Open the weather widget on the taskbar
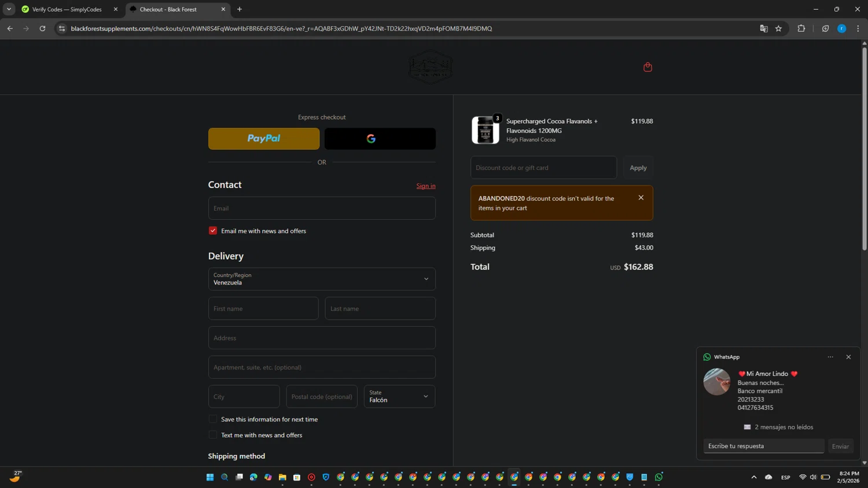 [x=16, y=476]
